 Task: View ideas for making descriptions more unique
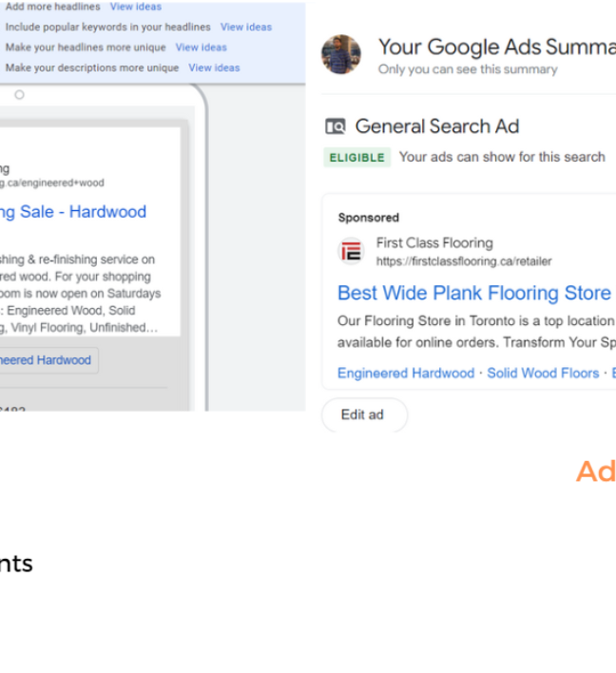(x=214, y=68)
